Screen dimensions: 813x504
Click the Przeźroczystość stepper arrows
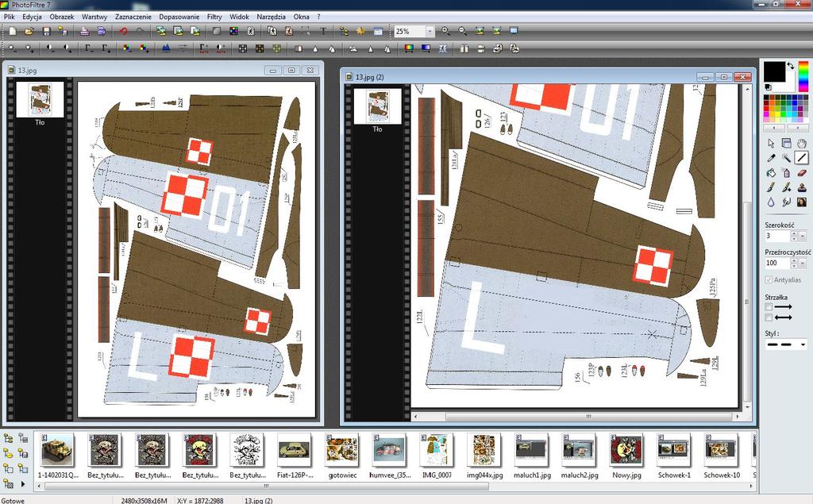pyautogui.click(x=794, y=263)
